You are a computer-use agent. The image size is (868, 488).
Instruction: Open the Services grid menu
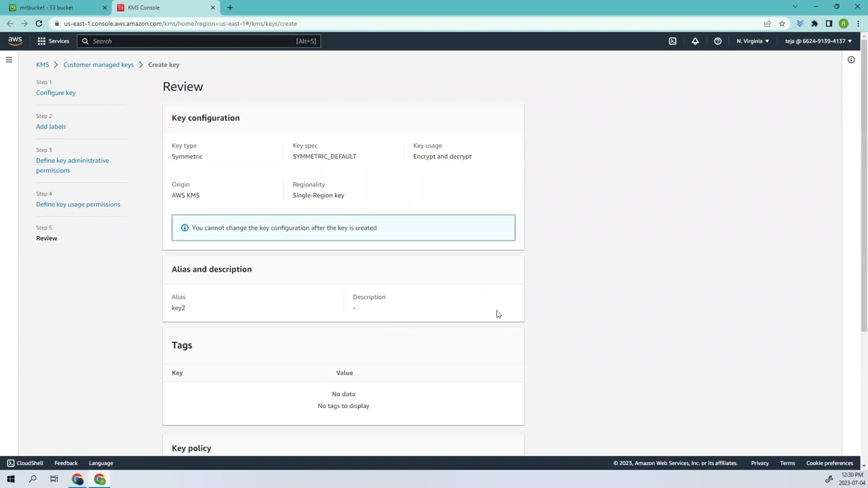(53, 41)
